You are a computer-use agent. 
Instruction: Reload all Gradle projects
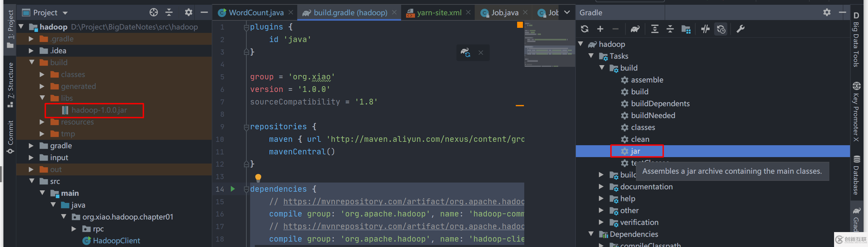click(585, 29)
